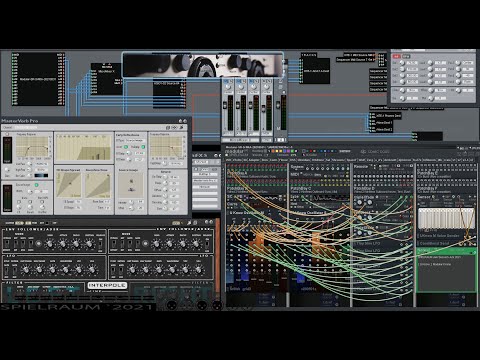Click mixer channel 4 fader handle

[x=263, y=109]
